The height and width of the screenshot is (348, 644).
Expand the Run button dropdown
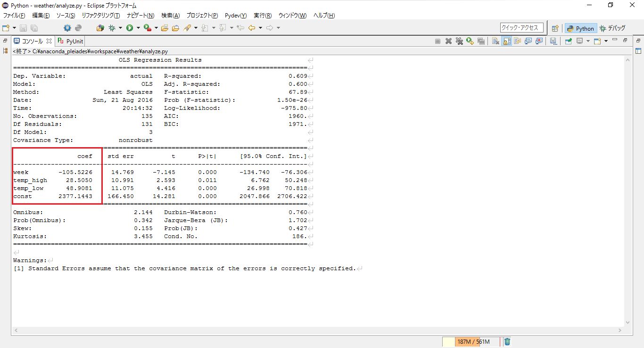[138, 27]
